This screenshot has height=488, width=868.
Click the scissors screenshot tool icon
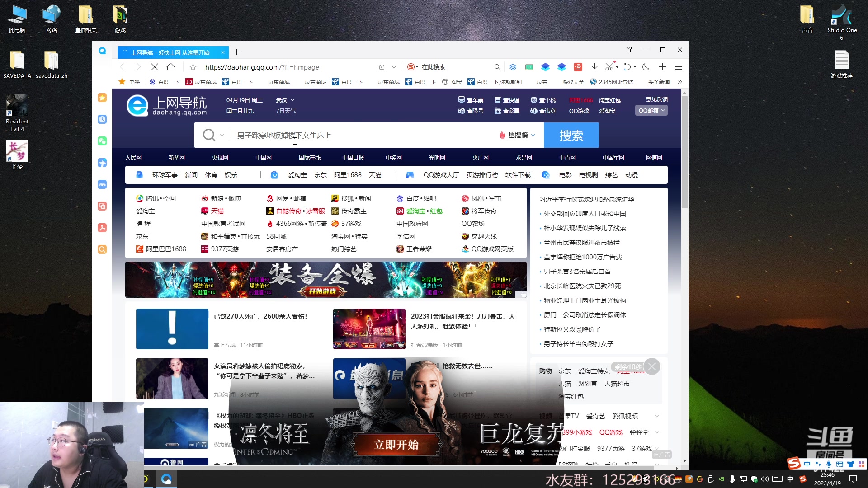609,67
